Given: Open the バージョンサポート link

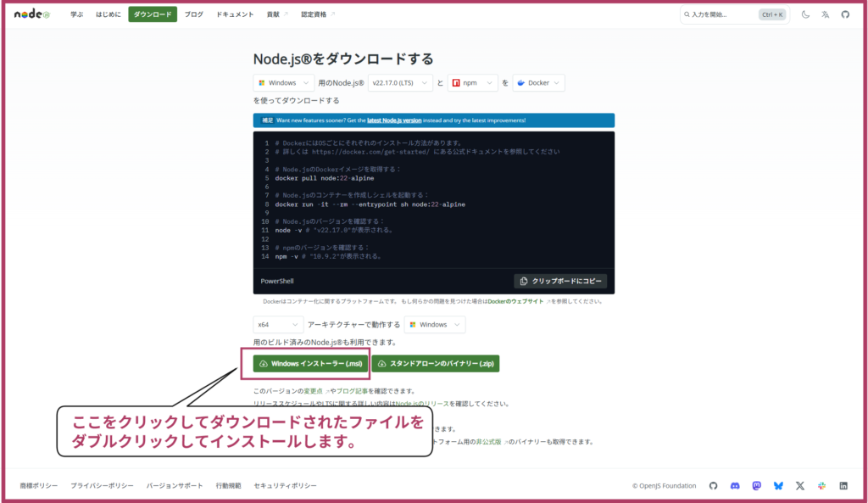Looking at the screenshot, I should coord(175,486).
